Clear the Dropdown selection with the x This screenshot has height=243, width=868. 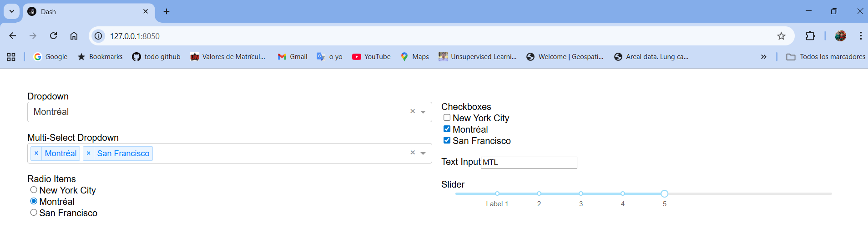413,111
